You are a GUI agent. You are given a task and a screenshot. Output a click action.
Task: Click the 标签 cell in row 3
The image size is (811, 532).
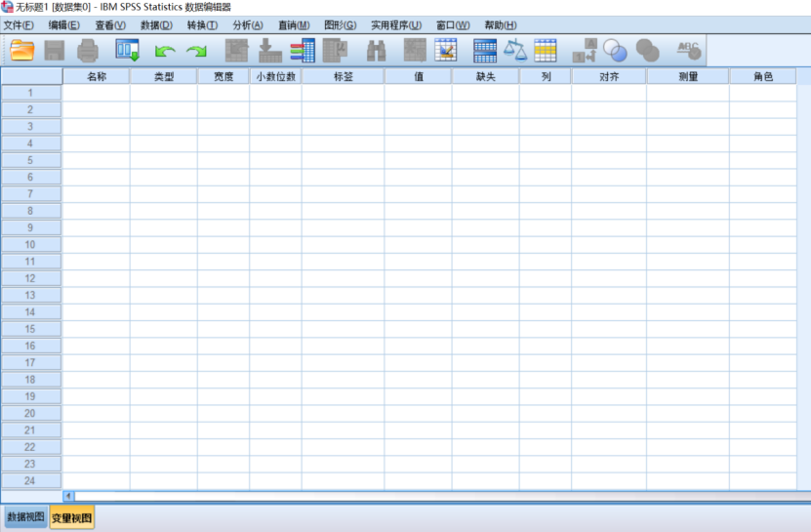[343, 126]
